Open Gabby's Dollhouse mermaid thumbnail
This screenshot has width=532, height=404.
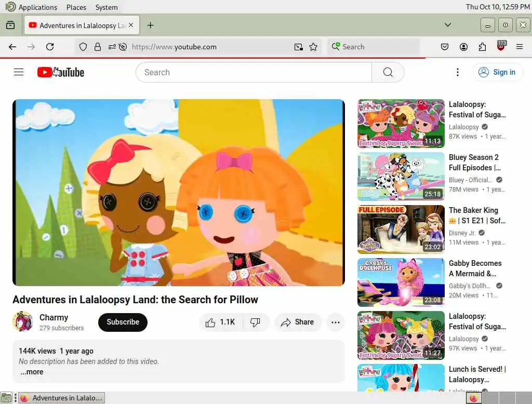point(401,282)
